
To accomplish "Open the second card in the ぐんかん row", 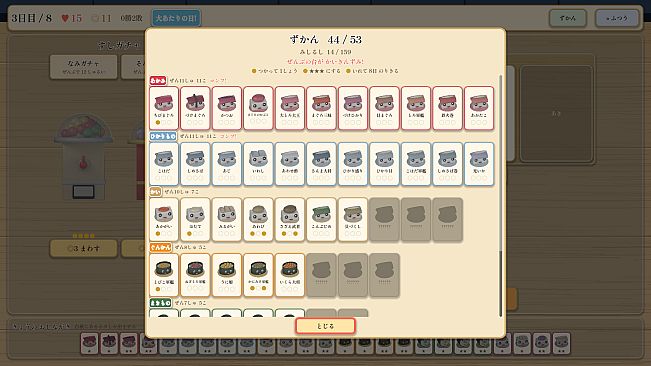I will pyautogui.click(x=196, y=275).
